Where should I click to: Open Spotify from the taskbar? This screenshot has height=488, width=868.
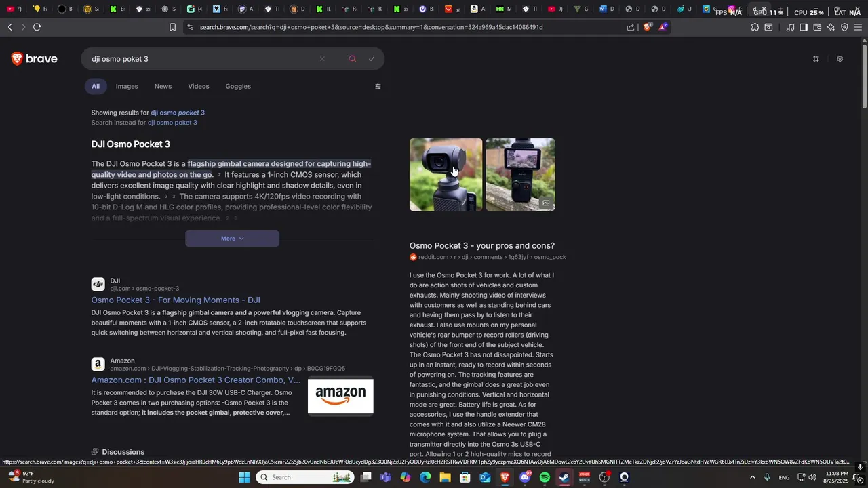pos(545,477)
